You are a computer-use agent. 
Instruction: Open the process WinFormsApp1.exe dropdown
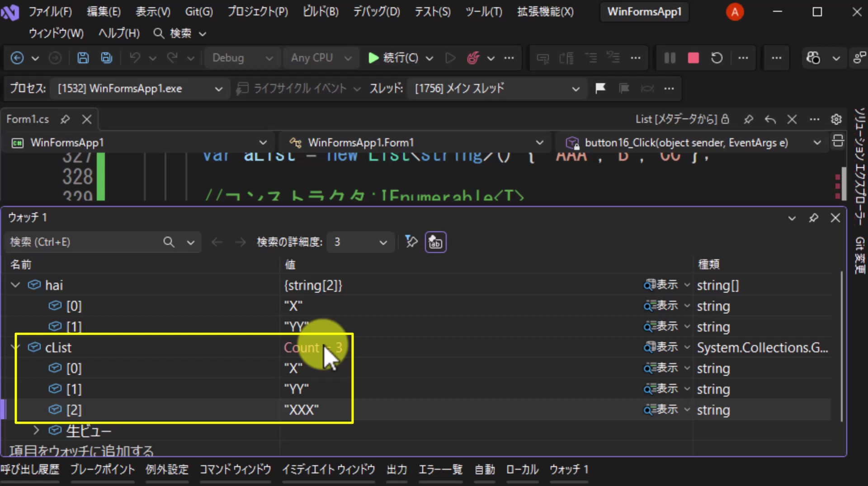pos(140,88)
